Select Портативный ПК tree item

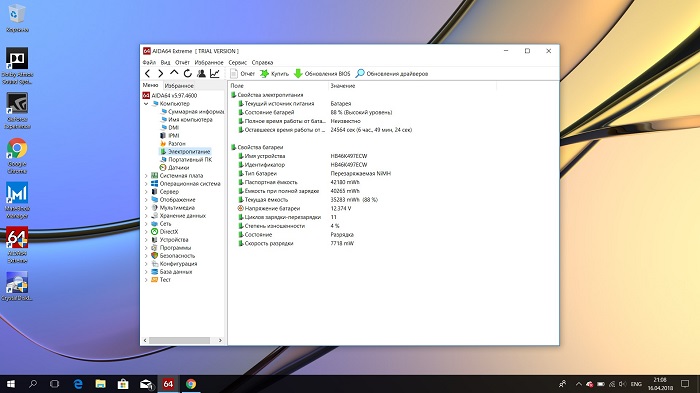point(186,160)
